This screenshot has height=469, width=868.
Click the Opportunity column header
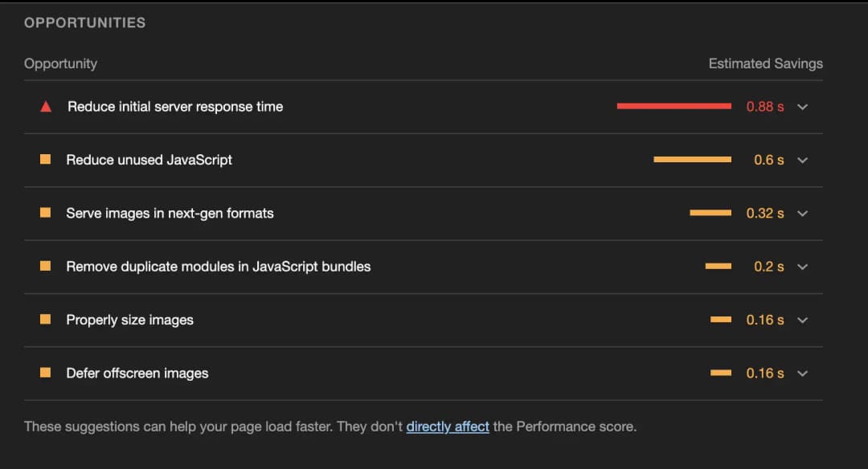tap(60, 63)
